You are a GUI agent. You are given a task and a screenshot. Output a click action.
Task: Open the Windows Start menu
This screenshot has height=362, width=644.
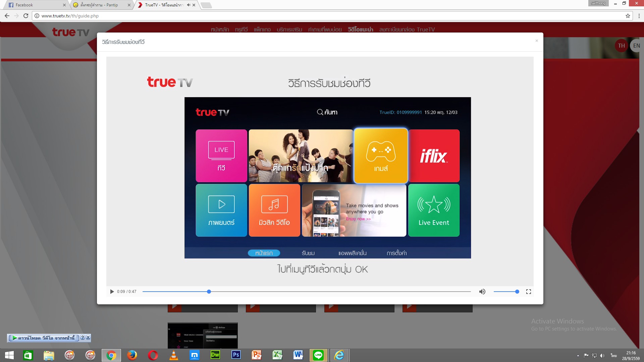[x=9, y=355]
